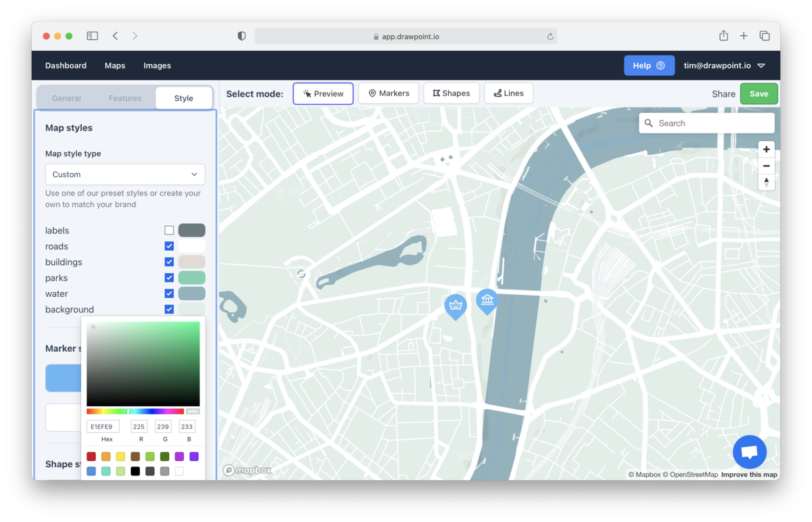Zoom in on the map
The image size is (812, 522).
coord(766,149)
